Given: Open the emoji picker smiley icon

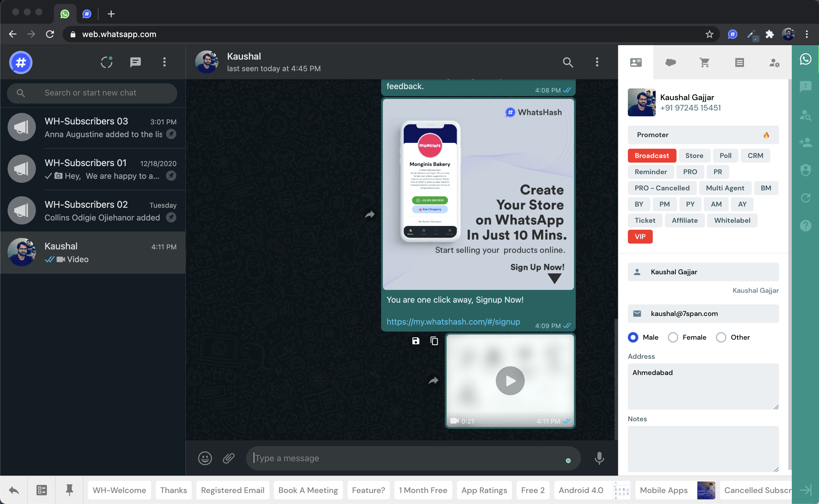Looking at the screenshot, I should (x=205, y=458).
